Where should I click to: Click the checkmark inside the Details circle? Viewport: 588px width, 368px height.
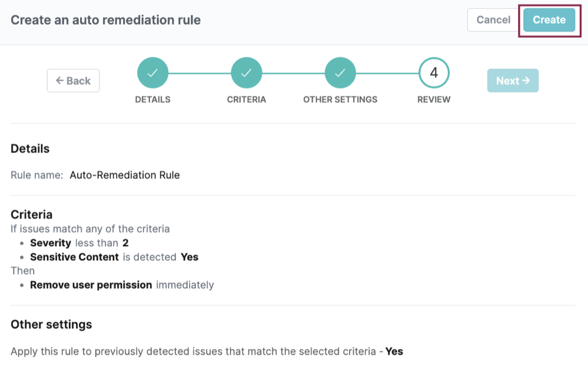[x=152, y=72]
